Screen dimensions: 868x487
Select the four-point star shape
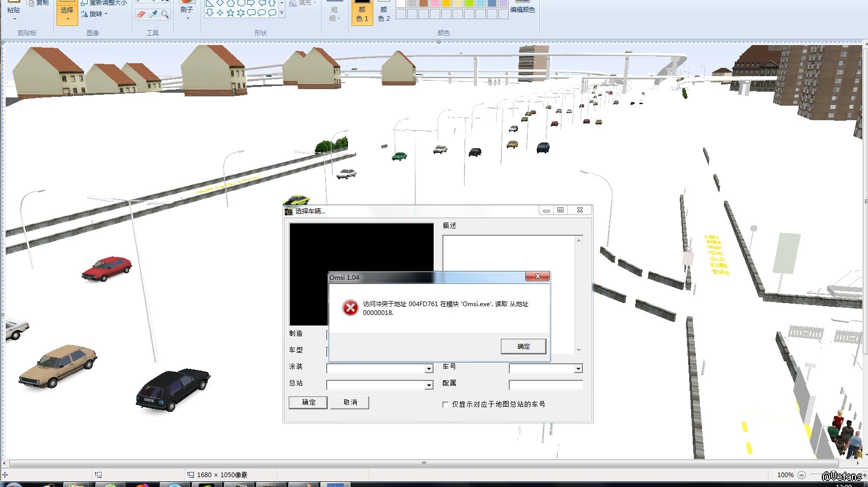[220, 13]
